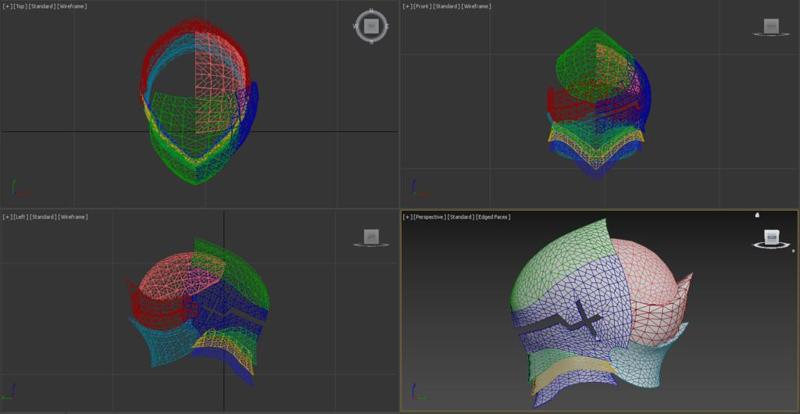Open [Standard] menu in the Perspective viewport

(x=461, y=217)
